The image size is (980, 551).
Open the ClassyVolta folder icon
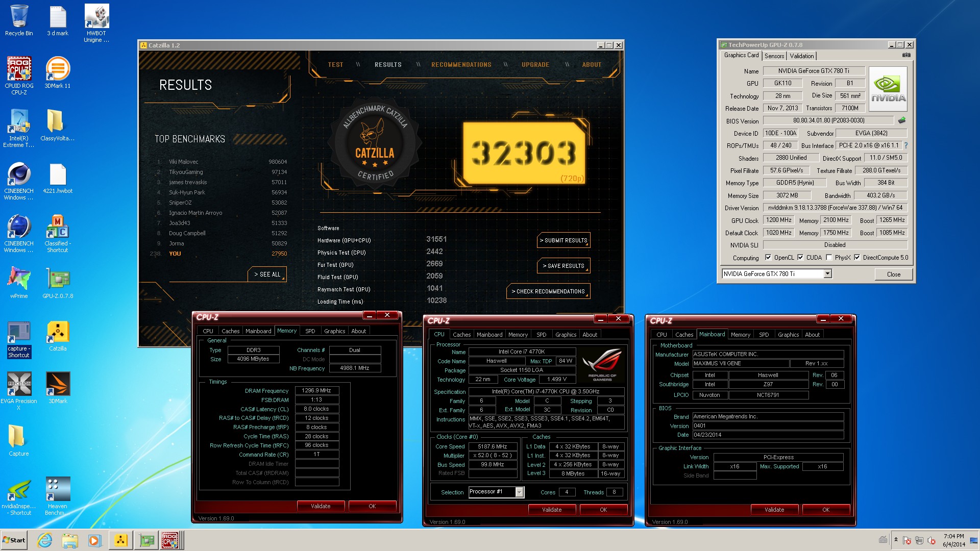point(58,125)
